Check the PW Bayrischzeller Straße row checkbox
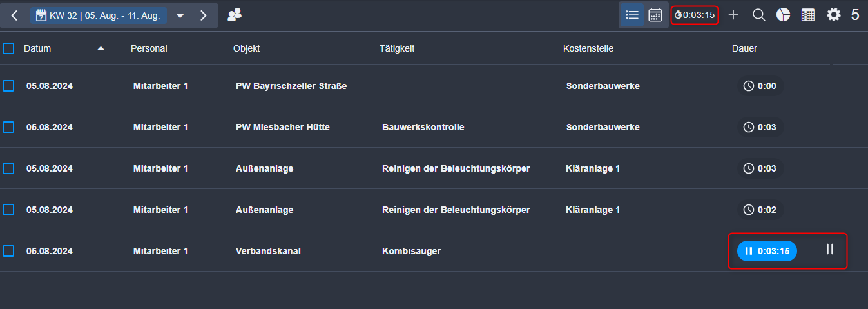 [8, 86]
